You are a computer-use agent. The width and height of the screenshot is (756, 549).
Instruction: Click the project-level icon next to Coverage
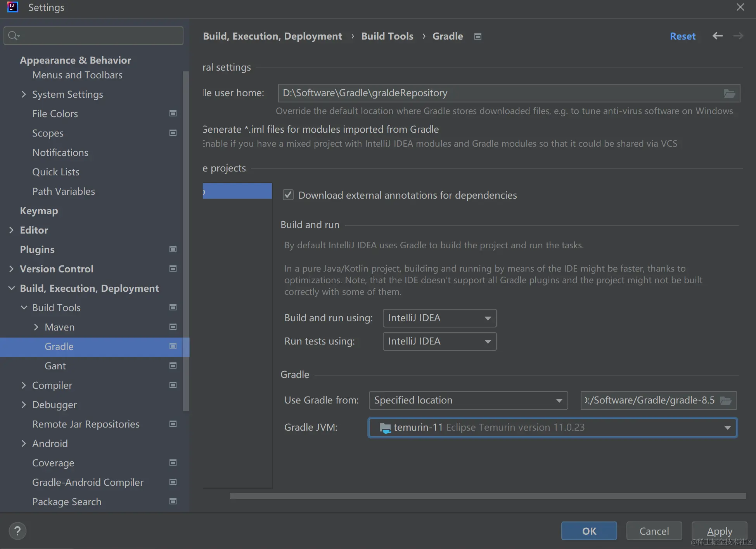click(x=173, y=462)
